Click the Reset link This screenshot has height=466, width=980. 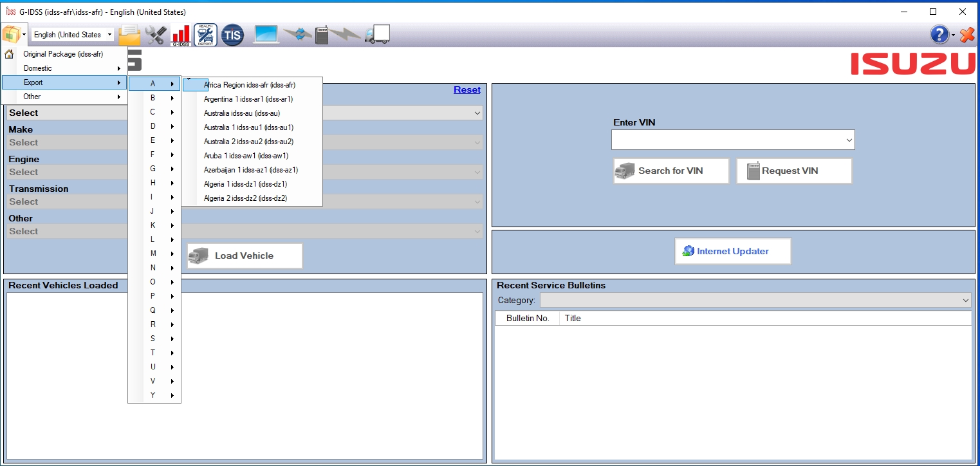pos(467,89)
